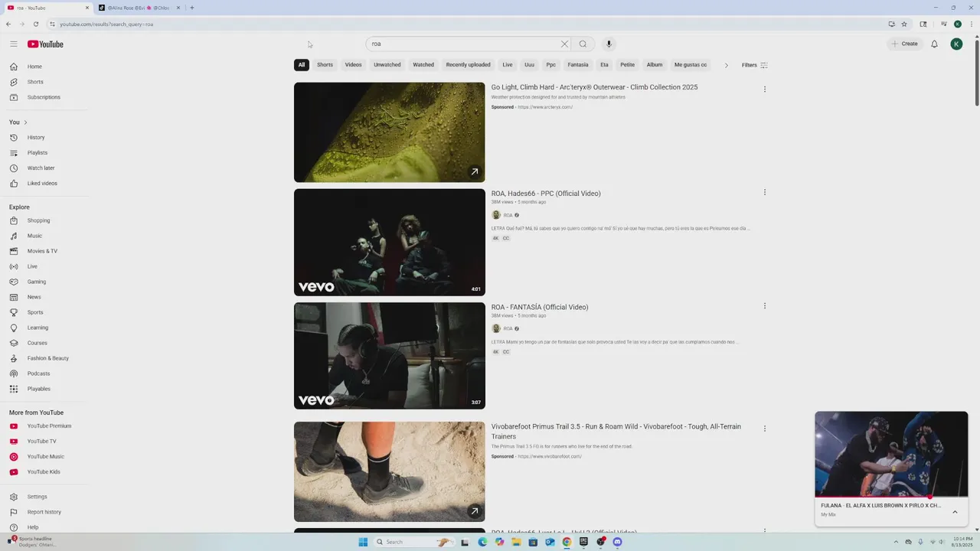Open YouTube Premium in the sidebar
The width and height of the screenshot is (980, 551).
tap(46, 426)
